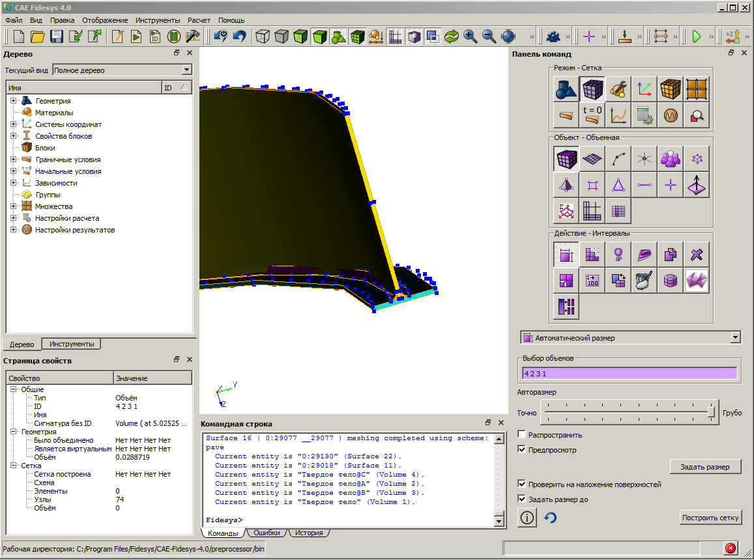This screenshot has width=754, height=560.
Task: Choose Volume object purple cube icon
Action: (566, 159)
